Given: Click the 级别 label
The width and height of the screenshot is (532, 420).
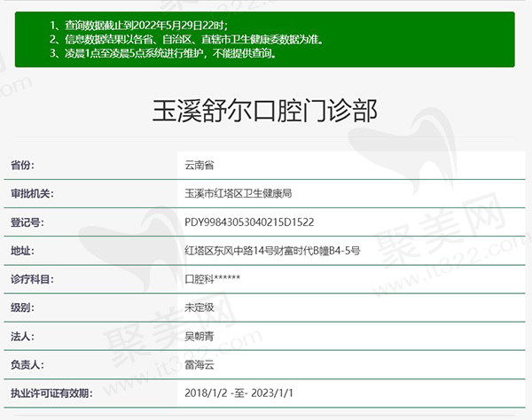Looking at the screenshot, I should tap(22, 307).
